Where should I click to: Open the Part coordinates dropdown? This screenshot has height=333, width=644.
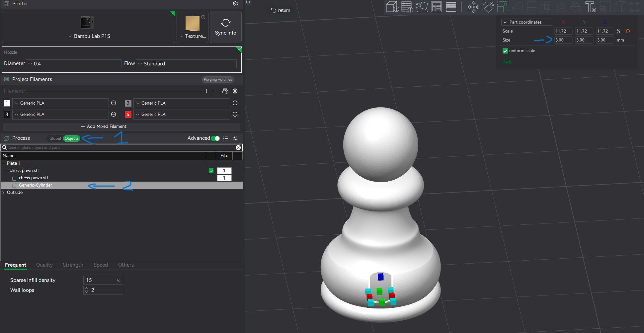527,22
